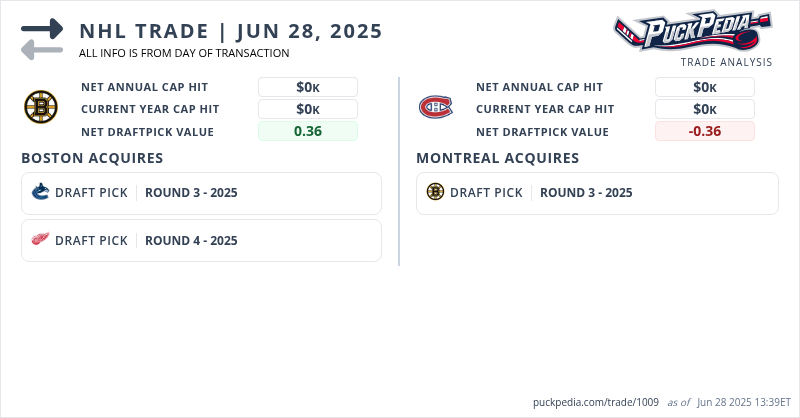800x418 pixels.
Task: Click the Montreal Acquires heading
Action: click(497, 158)
